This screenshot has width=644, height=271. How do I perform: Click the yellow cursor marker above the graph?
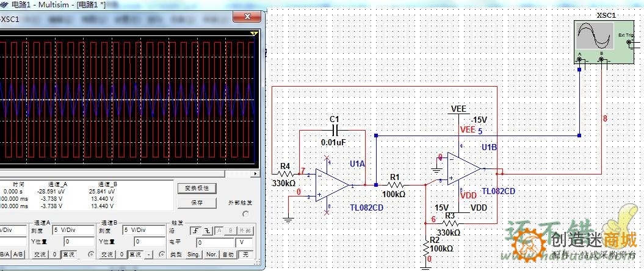254,34
